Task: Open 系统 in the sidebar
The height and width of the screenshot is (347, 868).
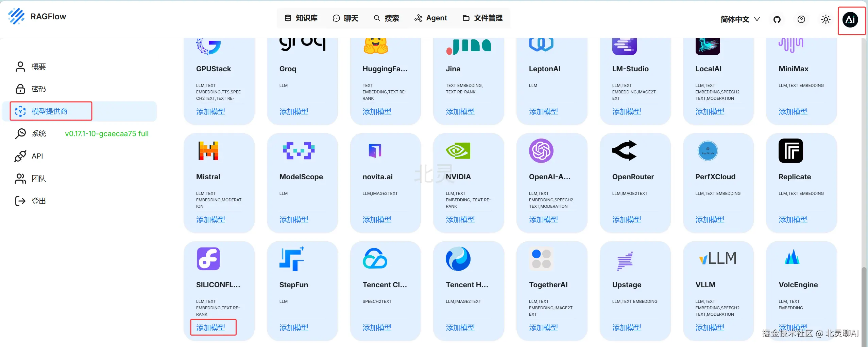Action: click(80, 134)
